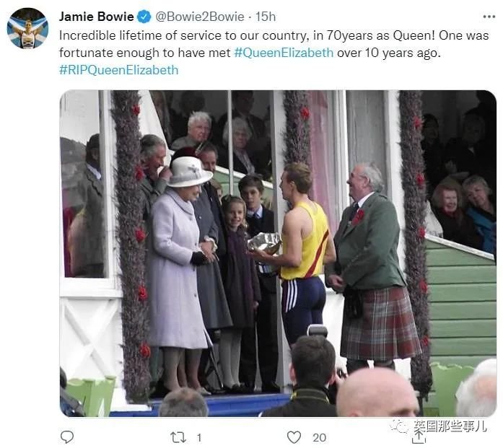The height and width of the screenshot is (448, 503).
Task: Enlarge the attached Queen trophy photo
Action: pyautogui.click(x=278, y=253)
